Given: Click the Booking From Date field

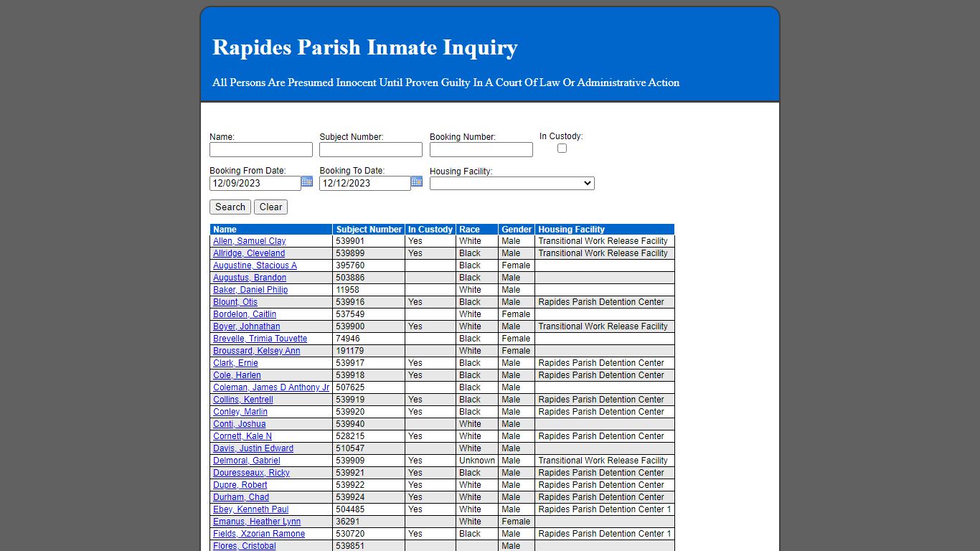Looking at the screenshot, I should (255, 183).
